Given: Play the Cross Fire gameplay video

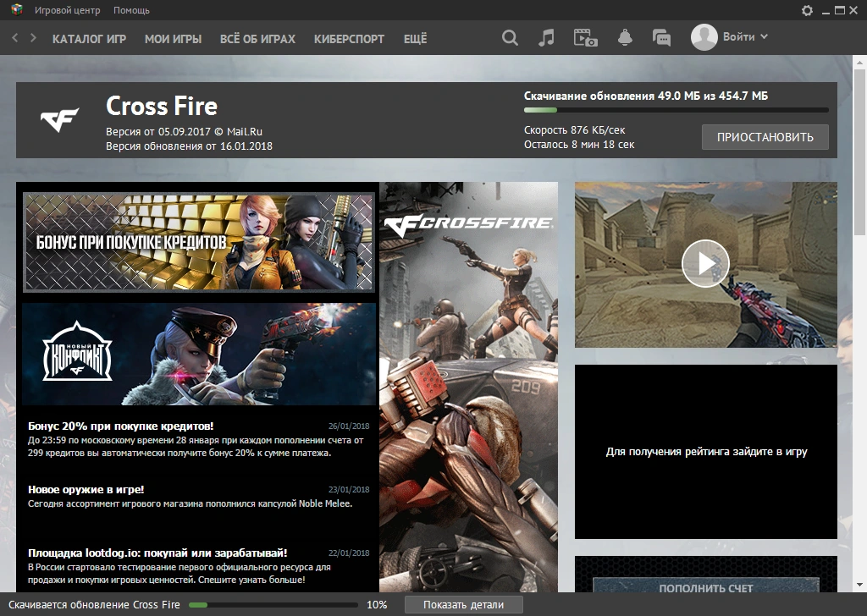Looking at the screenshot, I should pyautogui.click(x=705, y=264).
